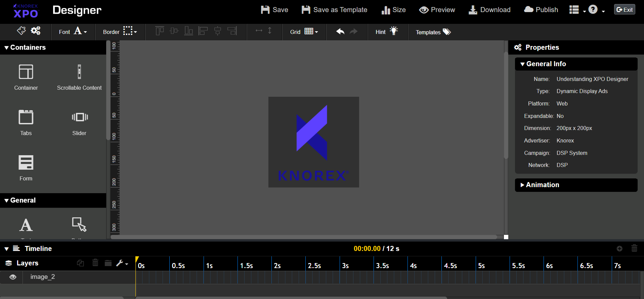Click the duplicate layer icon
644x299 pixels.
point(80,263)
